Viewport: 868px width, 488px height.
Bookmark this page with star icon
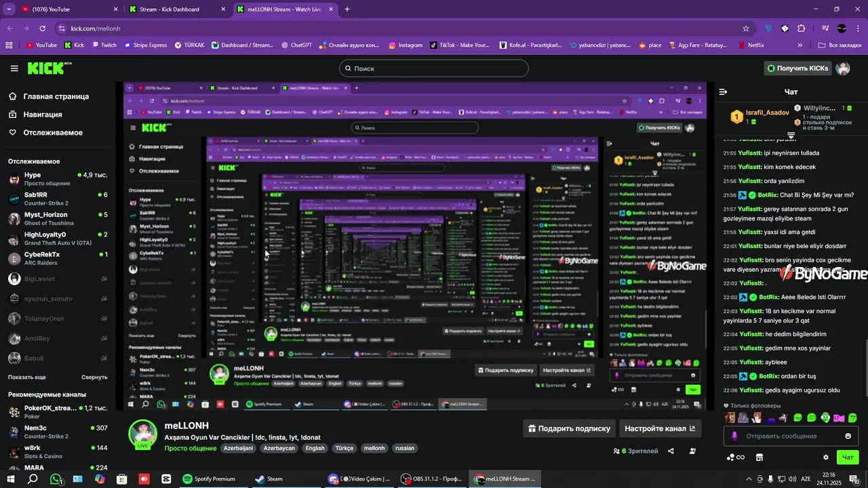746,28
